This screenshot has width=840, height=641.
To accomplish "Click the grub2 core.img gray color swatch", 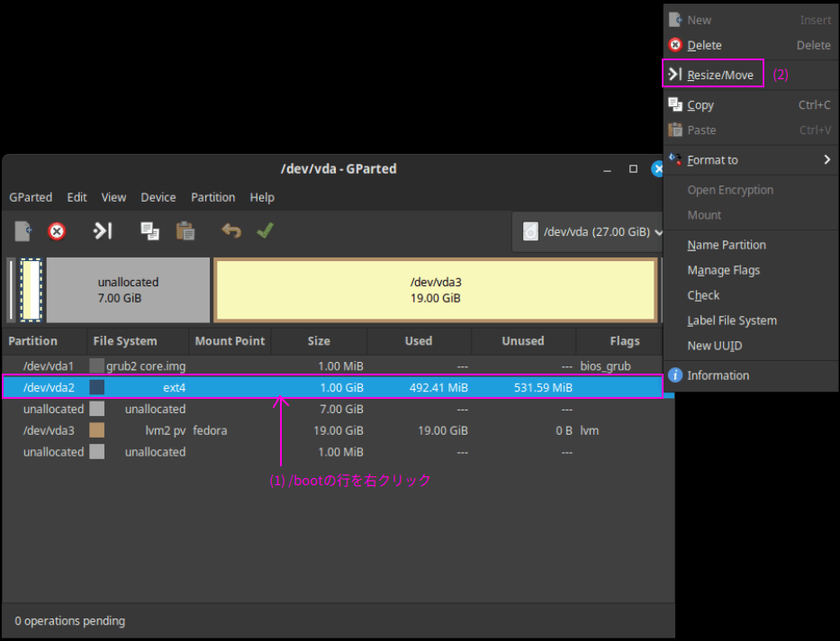I will (x=97, y=366).
